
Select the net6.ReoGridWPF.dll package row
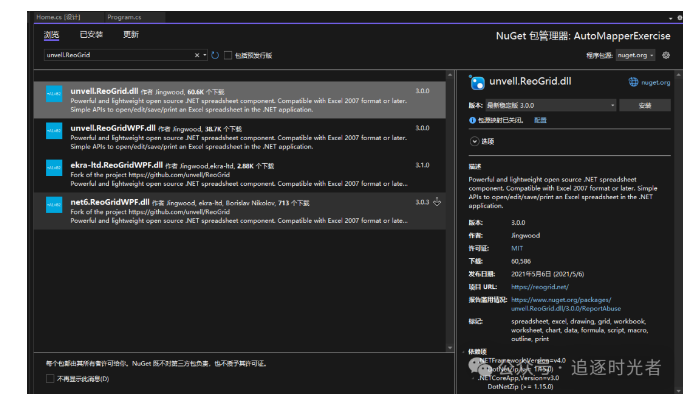point(240,211)
